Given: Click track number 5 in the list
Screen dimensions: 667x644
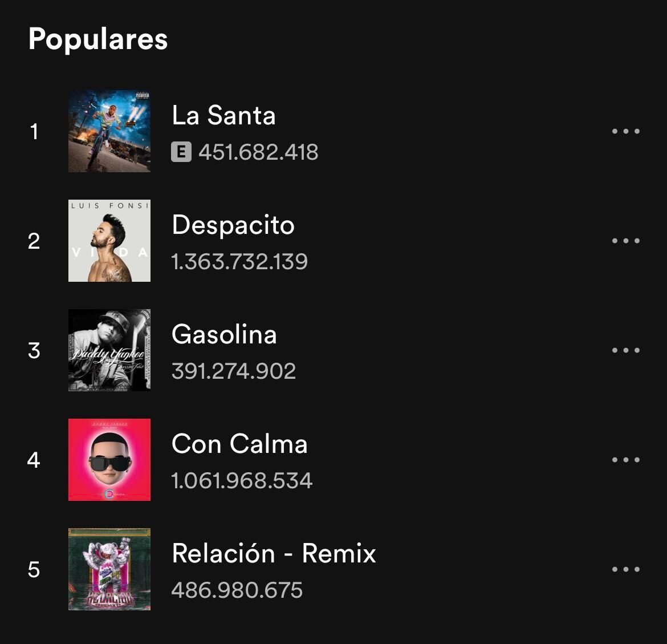Looking at the screenshot, I should (x=34, y=570).
